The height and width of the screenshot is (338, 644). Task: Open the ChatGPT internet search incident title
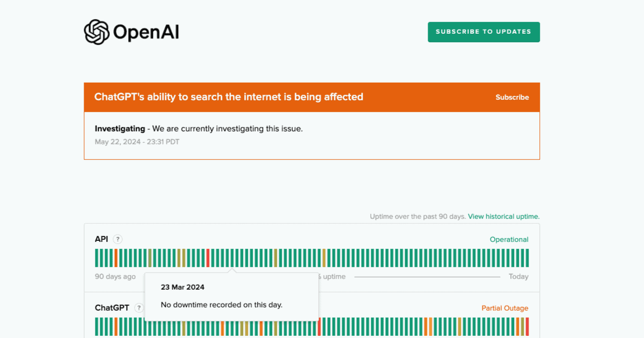click(x=229, y=97)
